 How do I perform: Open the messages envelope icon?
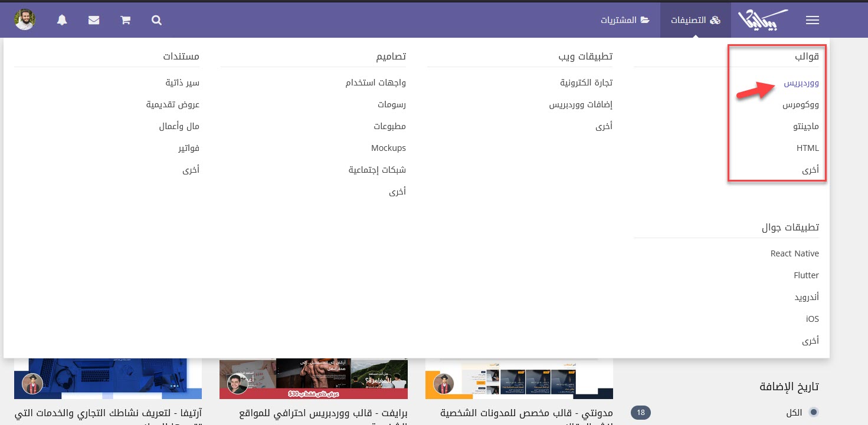[94, 20]
